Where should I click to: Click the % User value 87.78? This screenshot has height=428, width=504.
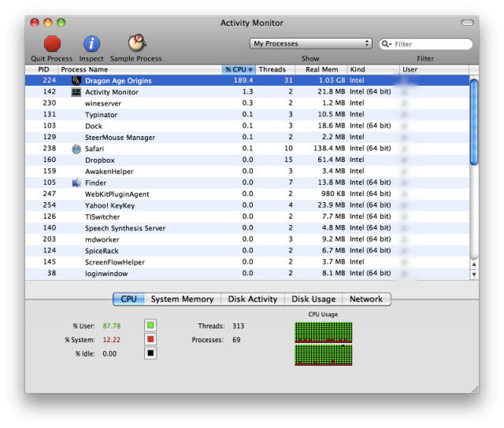coord(112,326)
